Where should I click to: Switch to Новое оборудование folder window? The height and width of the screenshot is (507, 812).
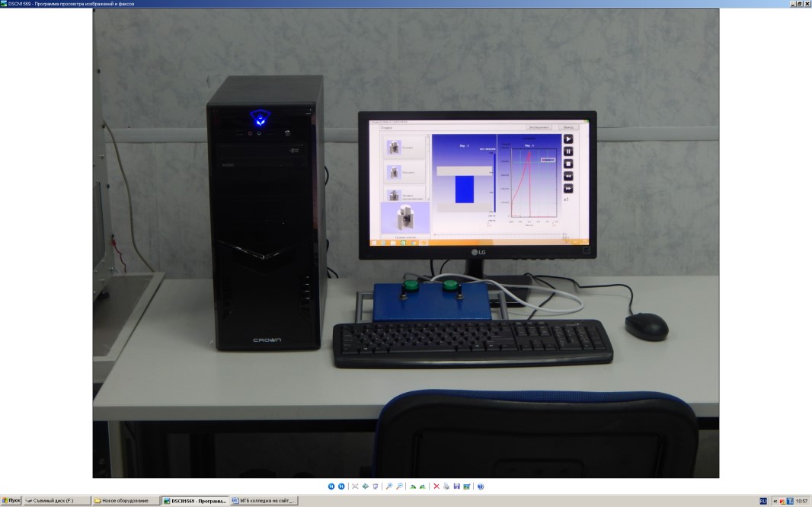point(125,501)
